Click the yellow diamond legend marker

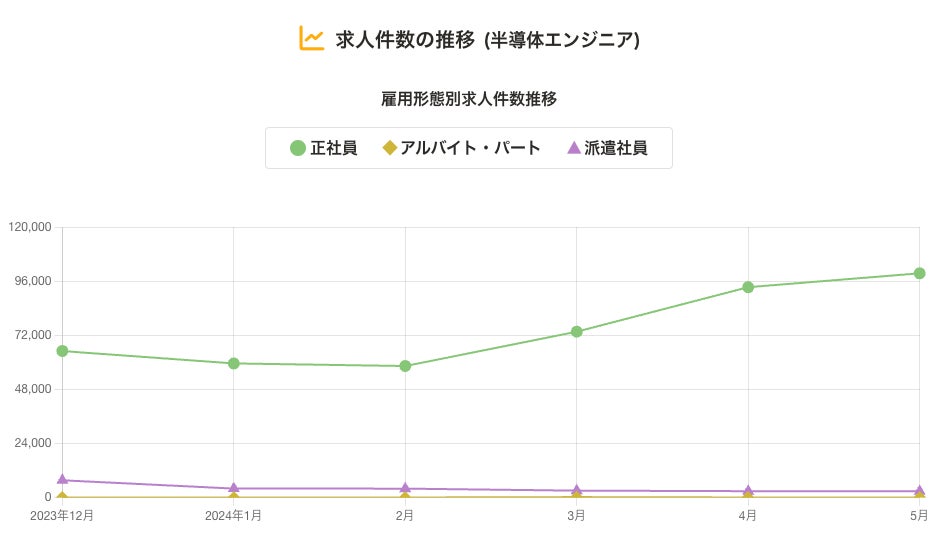[389, 148]
